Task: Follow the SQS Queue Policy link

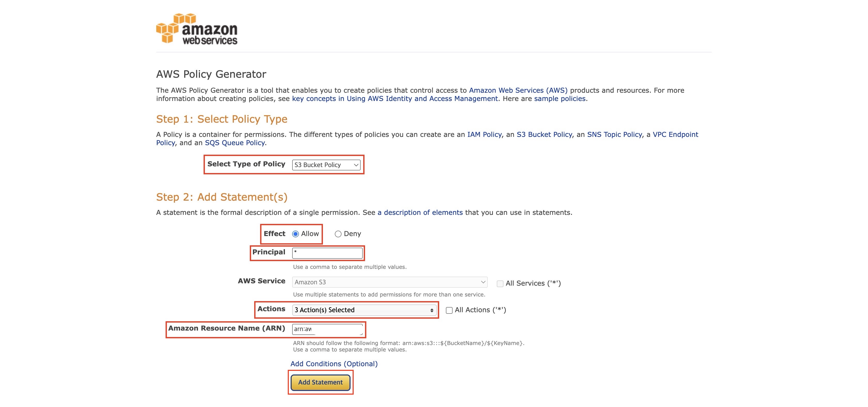Action: point(235,143)
